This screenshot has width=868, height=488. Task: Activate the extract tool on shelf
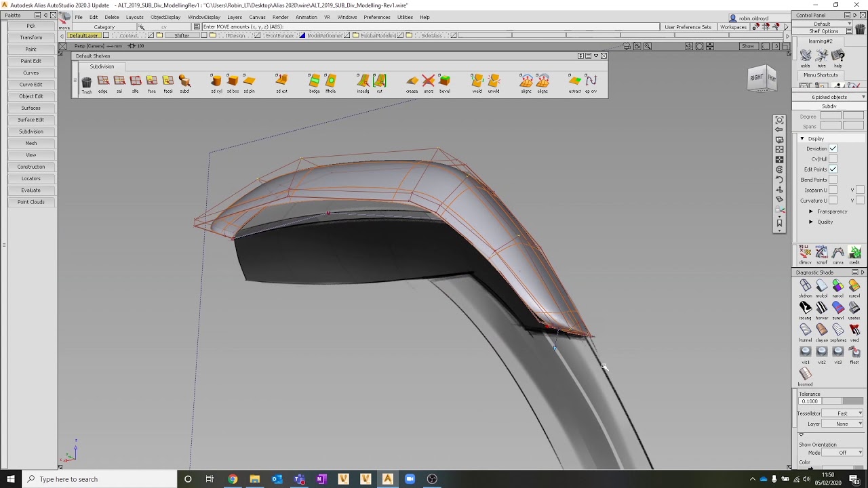pos(575,83)
